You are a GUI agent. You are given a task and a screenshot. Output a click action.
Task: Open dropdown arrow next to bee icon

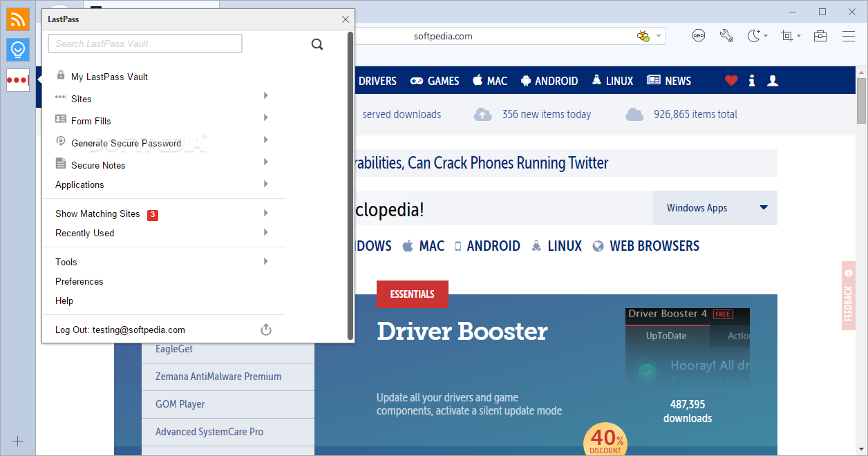click(659, 36)
